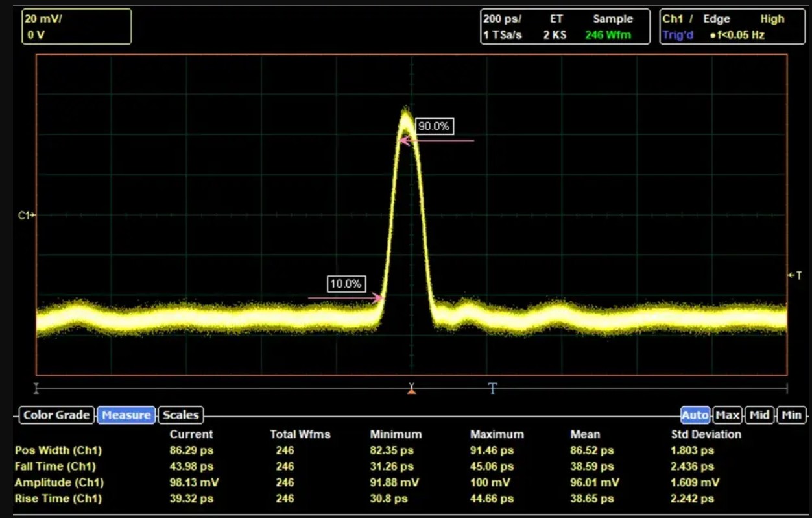Select the Min display mode button

pyautogui.click(x=791, y=415)
